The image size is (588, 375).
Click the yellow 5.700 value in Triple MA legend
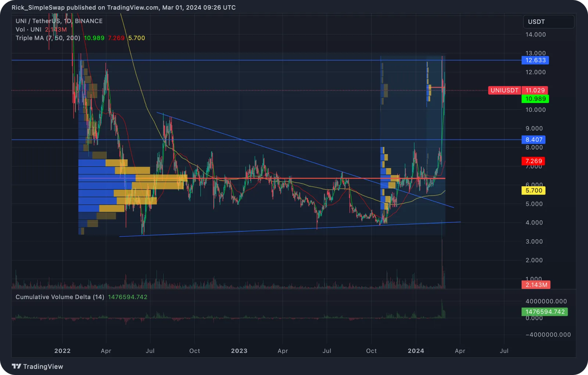point(137,38)
